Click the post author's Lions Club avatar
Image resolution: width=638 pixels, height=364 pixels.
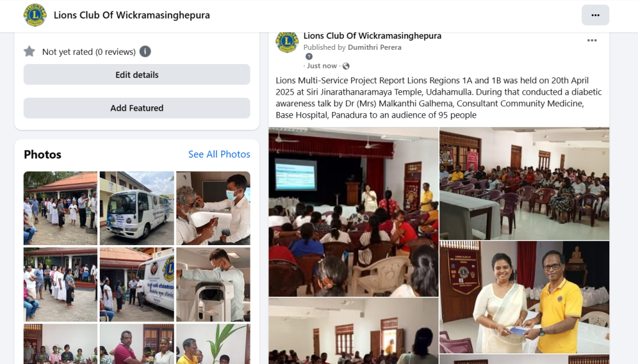point(287,42)
